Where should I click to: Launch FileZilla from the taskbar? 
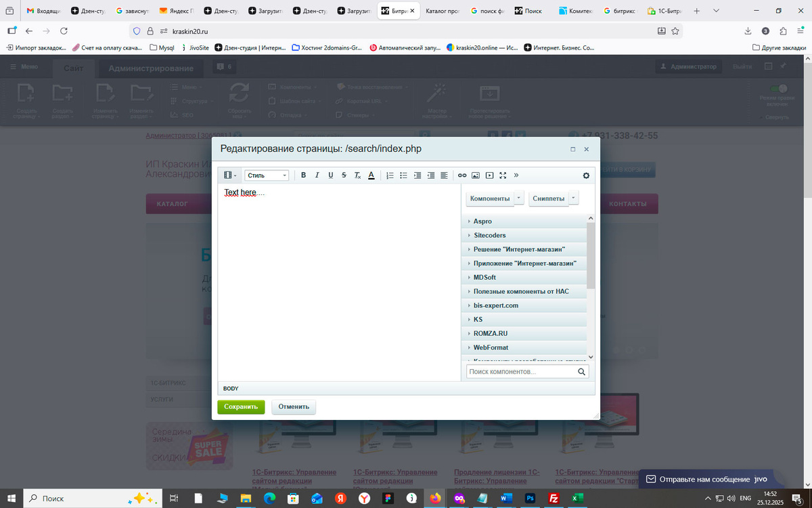pyautogui.click(x=554, y=498)
